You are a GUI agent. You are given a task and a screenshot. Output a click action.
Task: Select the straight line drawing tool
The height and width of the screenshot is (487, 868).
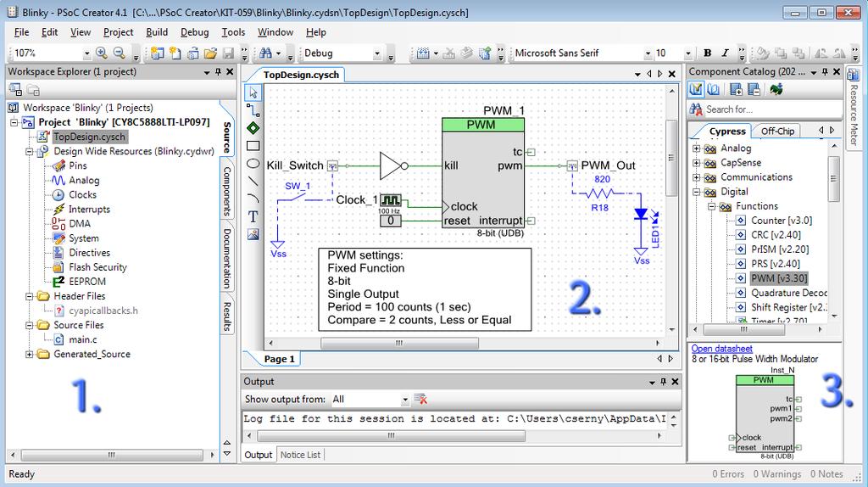[253, 181]
